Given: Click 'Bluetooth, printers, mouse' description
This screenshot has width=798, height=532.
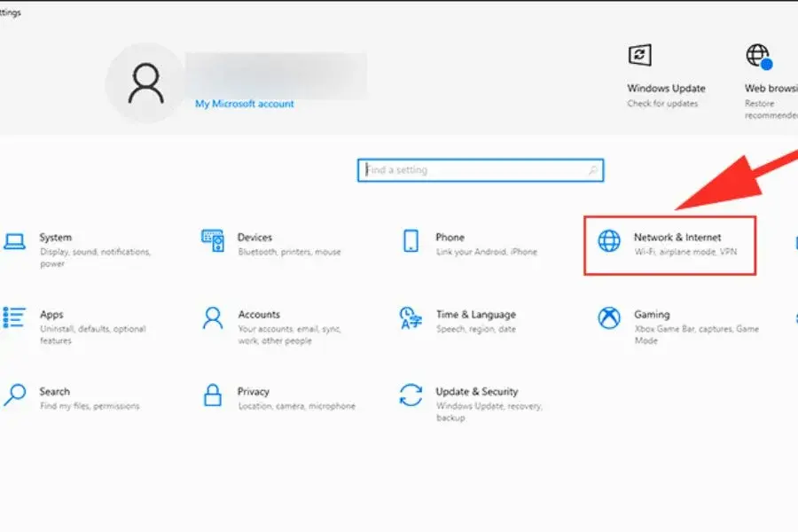Looking at the screenshot, I should [290, 252].
